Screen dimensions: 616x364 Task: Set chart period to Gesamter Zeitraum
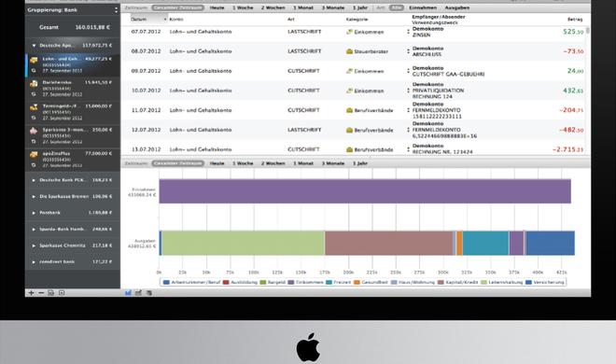point(178,163)
